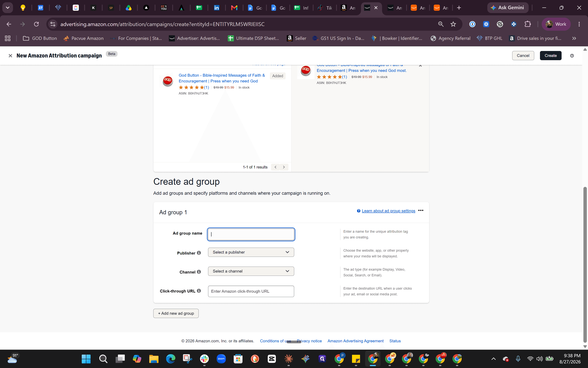Viewport: 588px width, 368px height.
Task: Open the help icon beside the Create button
Action: pyautogui.click(x=572, y=56)
